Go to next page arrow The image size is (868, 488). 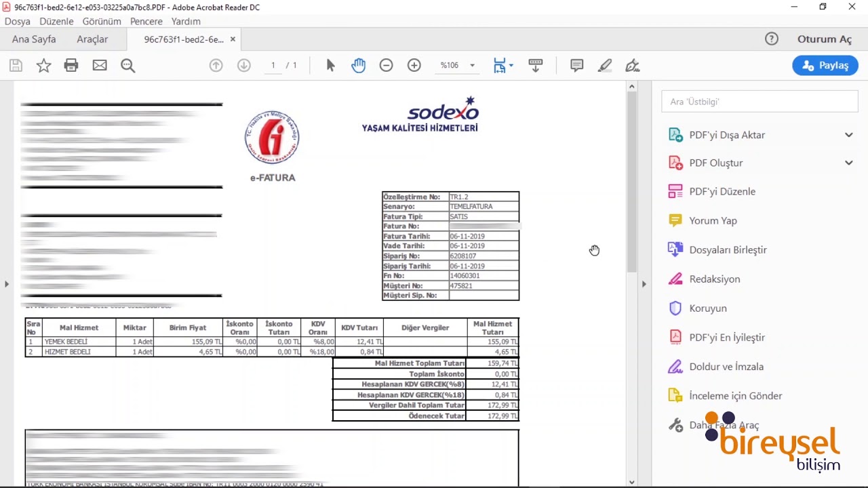[244, 66]
